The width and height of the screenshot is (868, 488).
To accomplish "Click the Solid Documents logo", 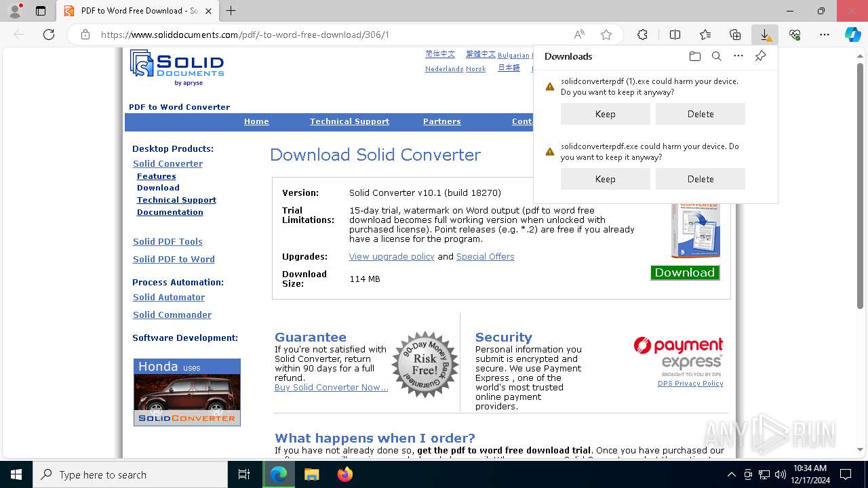I will (x=177, y=68).
